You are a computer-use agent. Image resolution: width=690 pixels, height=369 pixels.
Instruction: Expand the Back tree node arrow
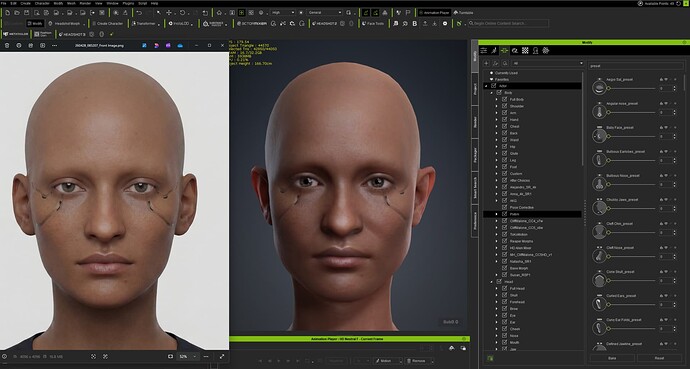click(497, 133)
